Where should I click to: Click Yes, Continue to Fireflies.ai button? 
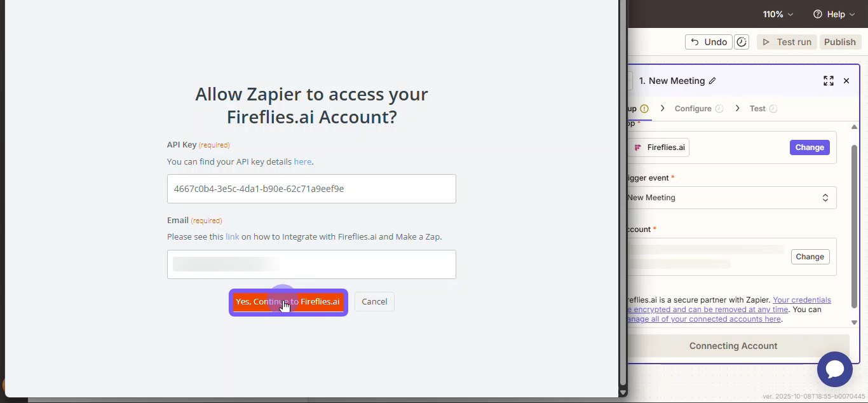pos(288,302)
